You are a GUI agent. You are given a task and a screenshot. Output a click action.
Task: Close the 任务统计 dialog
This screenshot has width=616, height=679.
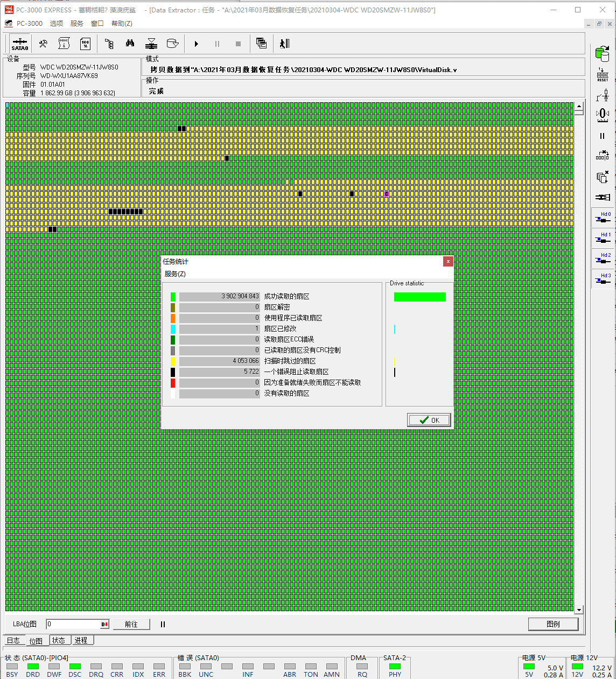pyautogui.click(x=448, y=261)
